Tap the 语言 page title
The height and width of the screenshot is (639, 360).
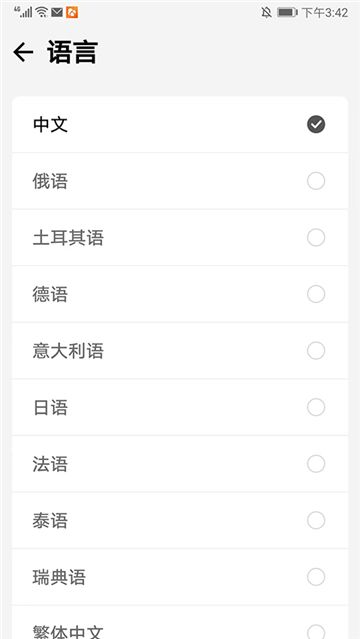click(72, 52)
